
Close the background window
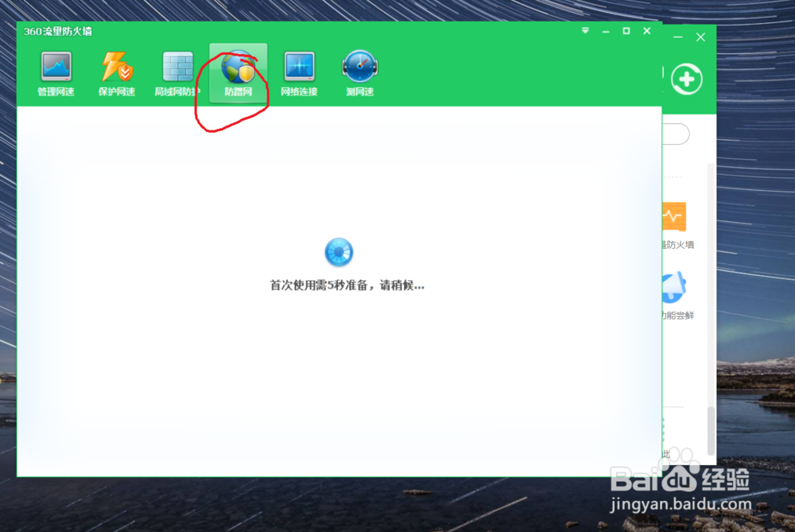click(x=700, y=37)
